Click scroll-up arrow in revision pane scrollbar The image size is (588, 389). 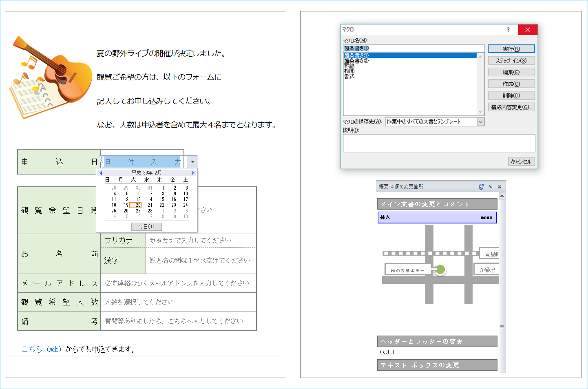coord(502,196)
